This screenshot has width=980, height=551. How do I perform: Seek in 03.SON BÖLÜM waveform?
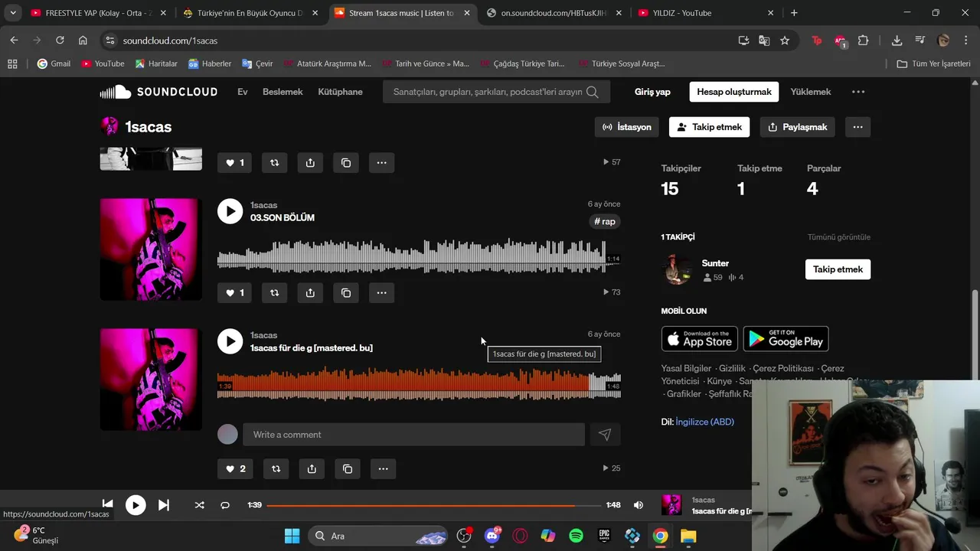click(x=419, y=256)
